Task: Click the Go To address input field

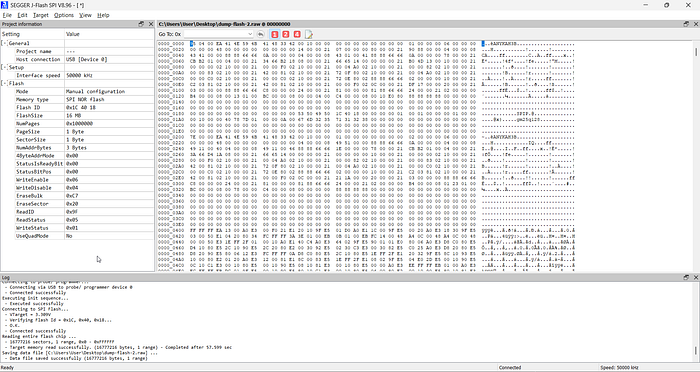Action: point(215,34)
